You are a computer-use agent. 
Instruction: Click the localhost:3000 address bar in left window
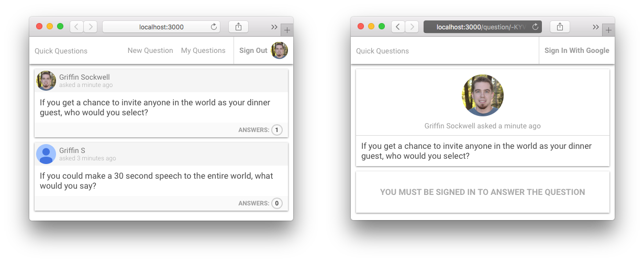[161, 27]
